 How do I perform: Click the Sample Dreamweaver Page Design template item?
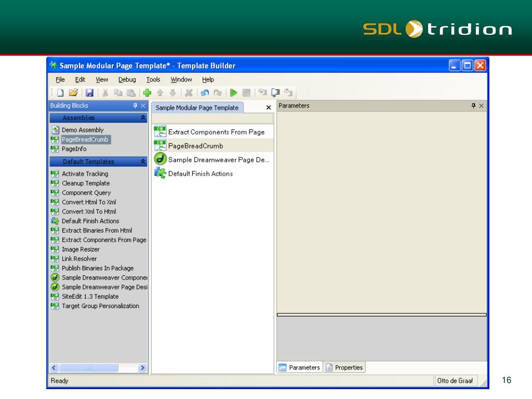click(219, 160)
